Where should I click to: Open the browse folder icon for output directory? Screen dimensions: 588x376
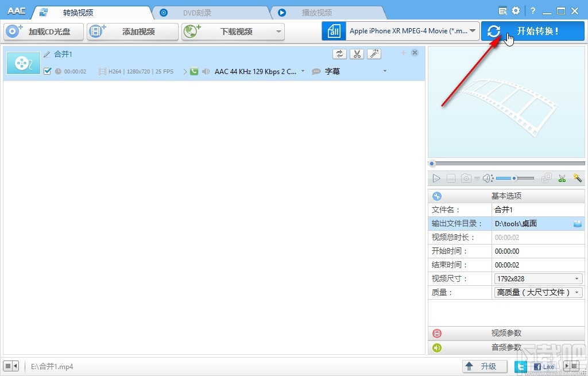click(578, 223)
